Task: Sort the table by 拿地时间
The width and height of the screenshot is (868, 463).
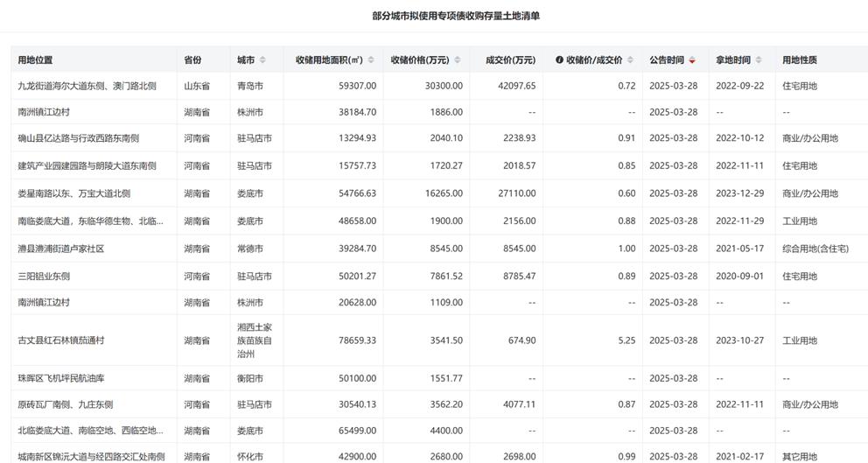Action: click(x=759, y=60)
